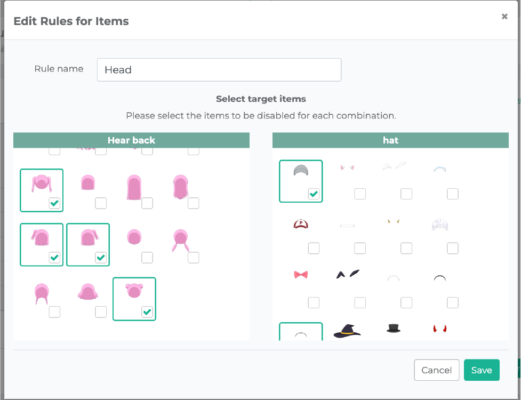
Task: Uncheck the pink twin-tail hair checkbox
Action: point(54,203)
